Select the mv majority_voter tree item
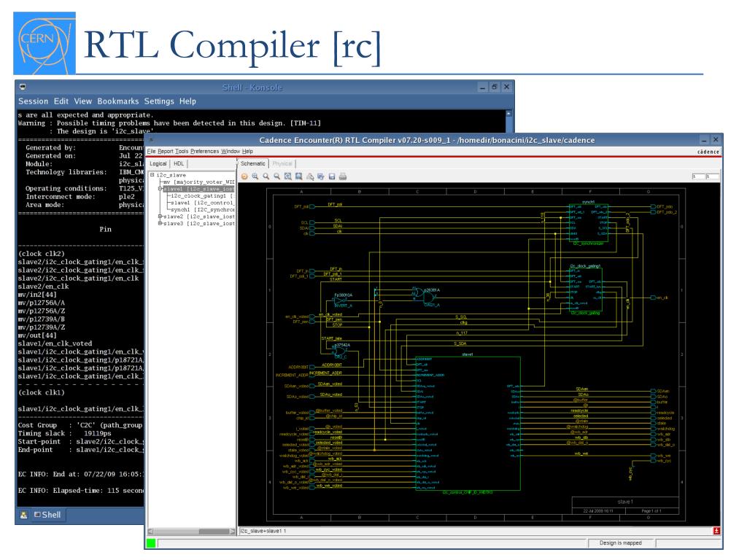This screenshot has height=560, width=747. point(199,182)
